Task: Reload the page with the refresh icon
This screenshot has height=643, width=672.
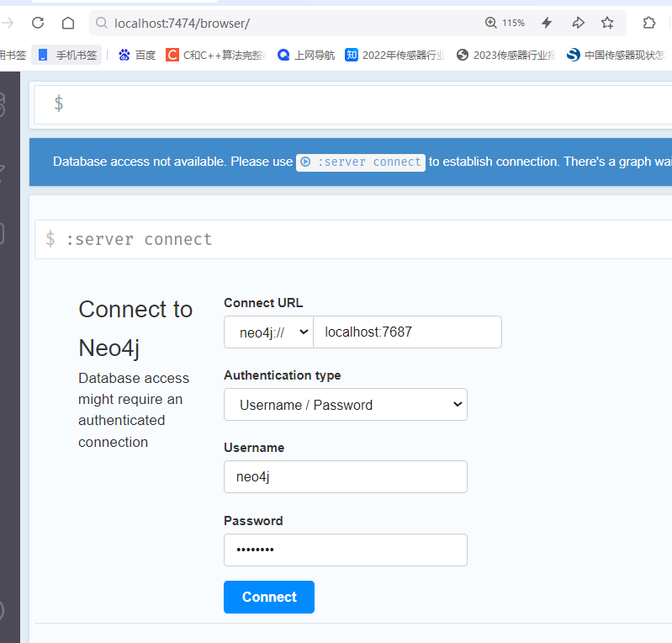Action: [x=38, y=23]
